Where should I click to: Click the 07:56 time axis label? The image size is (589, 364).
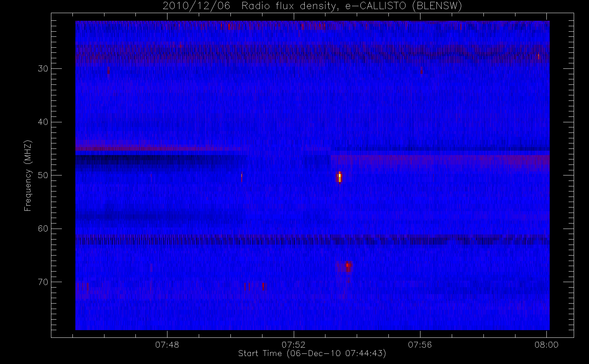pos(420,345)
